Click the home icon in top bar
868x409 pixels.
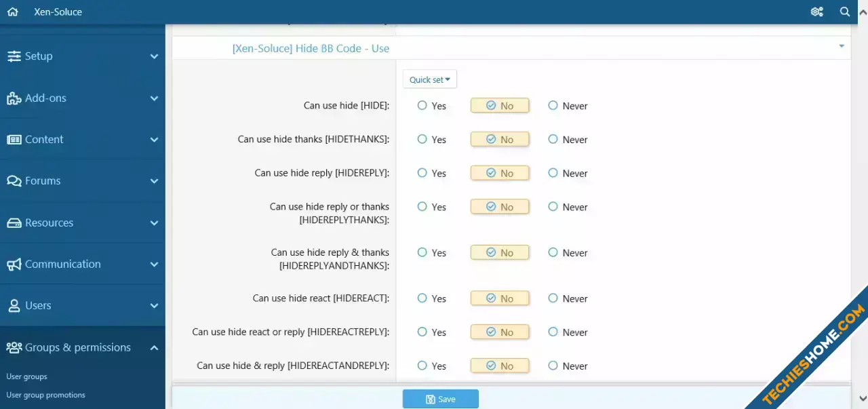12,12
